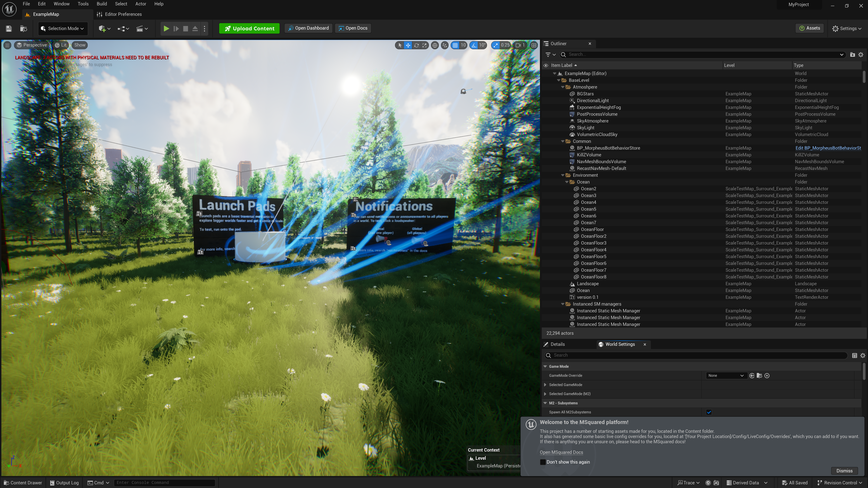Click the Upload Content button
This screenshot has height=488, width=868.
[249, 28]
